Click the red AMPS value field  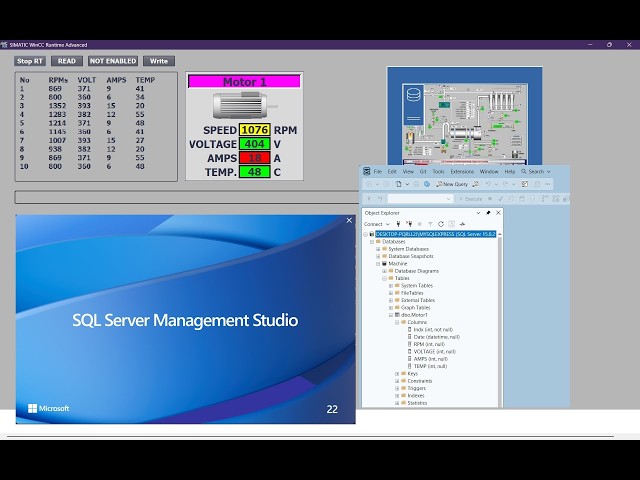click(x=255, y=158)
